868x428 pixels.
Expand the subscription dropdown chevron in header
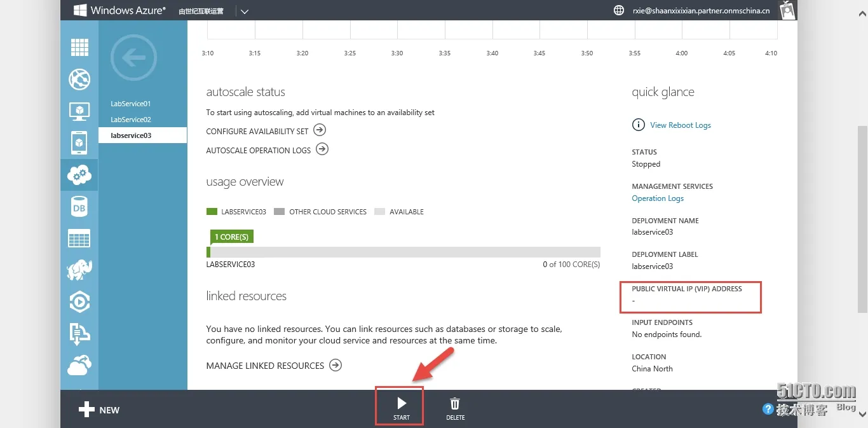click(245, 11)
